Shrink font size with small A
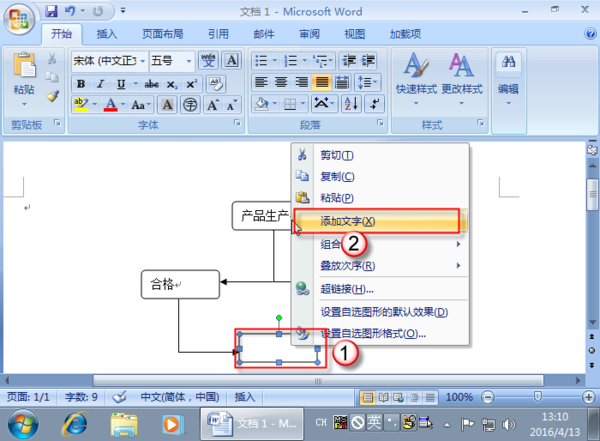 [x=232, y=105]
